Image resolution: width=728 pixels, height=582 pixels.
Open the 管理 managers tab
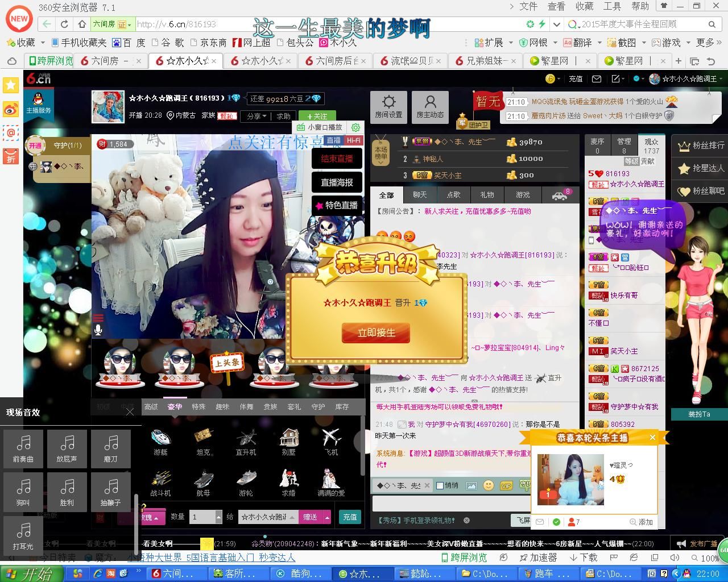click(x=624, y=145)
